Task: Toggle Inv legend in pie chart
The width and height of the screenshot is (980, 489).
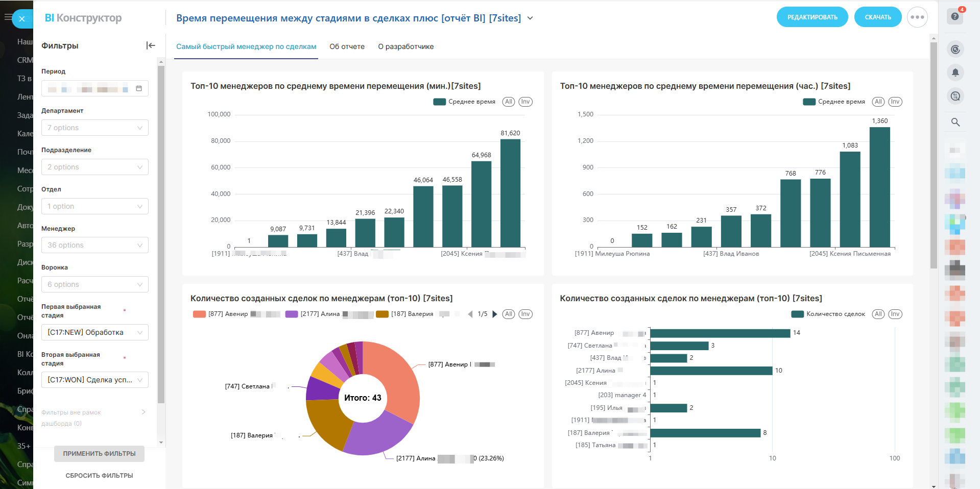Action: [x=525, y=314]
